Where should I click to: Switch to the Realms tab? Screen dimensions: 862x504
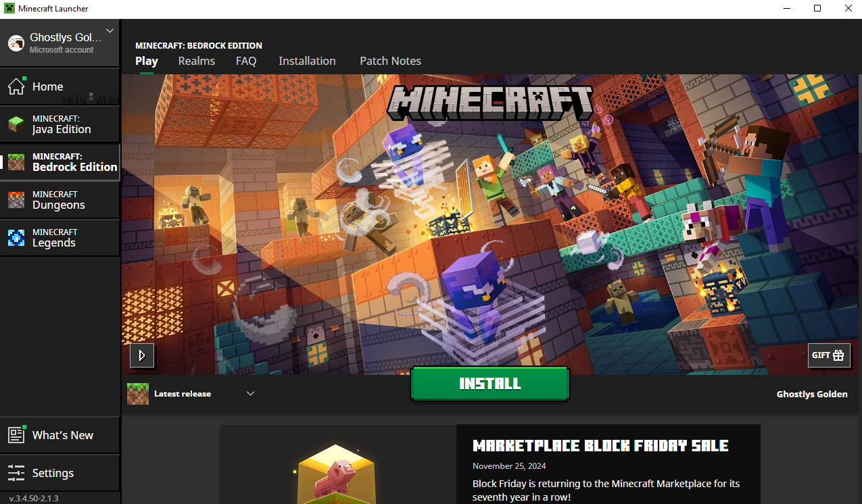[x=197, y=61]
